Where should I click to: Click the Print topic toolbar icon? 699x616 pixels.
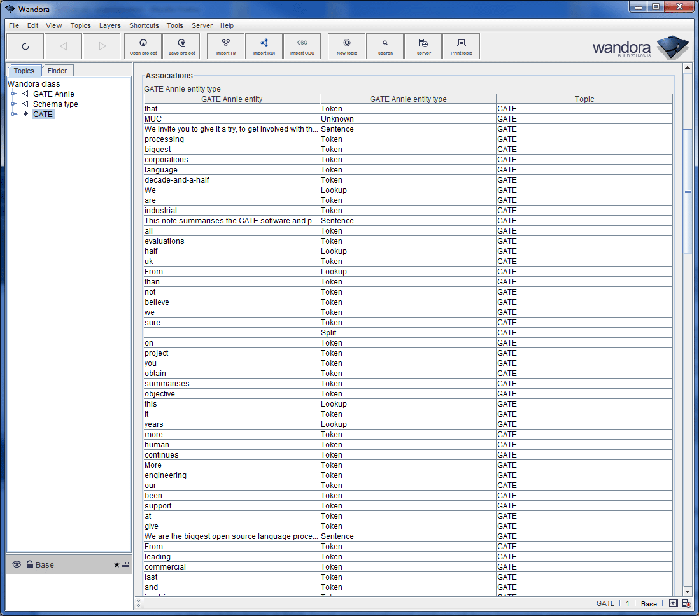point(462,46)
